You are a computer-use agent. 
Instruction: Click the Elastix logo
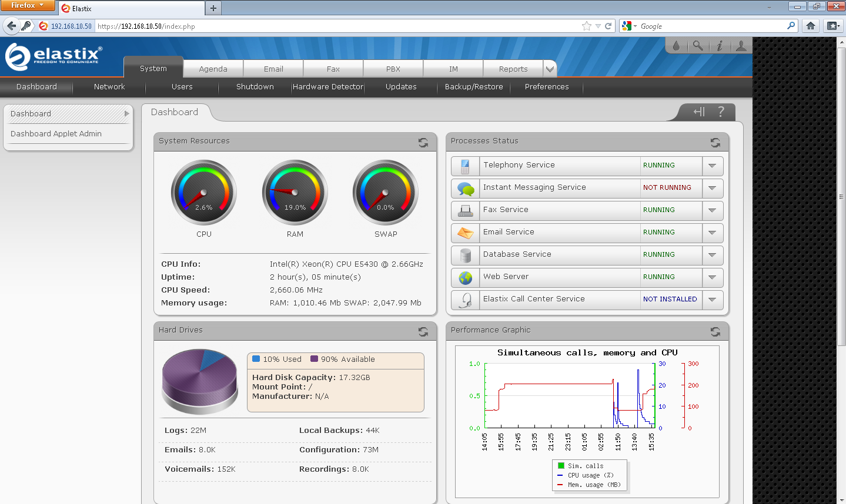click(54, 57)
